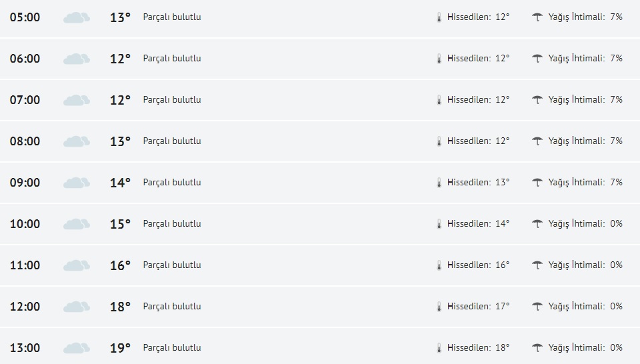
Task: Click the 19° temperature at 13:00
Action: point(120,348)
